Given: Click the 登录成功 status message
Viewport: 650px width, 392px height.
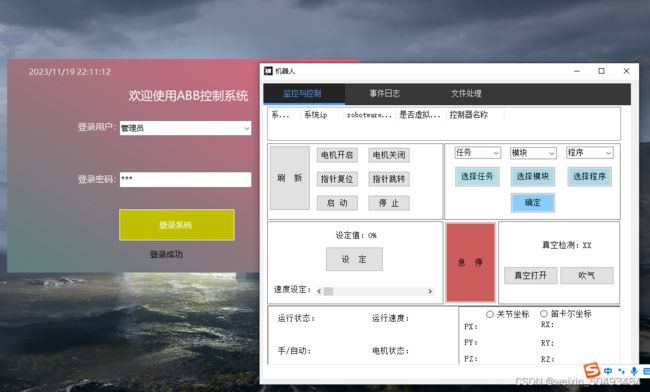Looking at the screenshot, I should pos(166,254).
